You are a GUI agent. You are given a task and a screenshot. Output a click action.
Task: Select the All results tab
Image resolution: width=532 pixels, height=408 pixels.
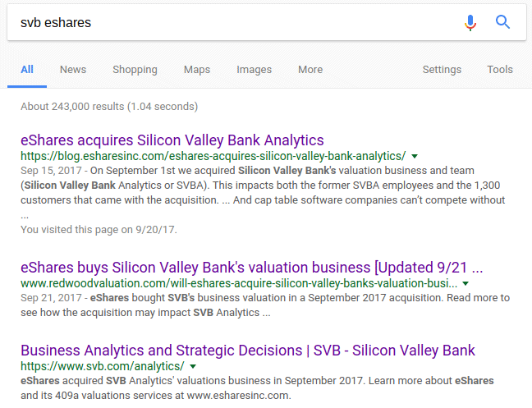pos(27,70)
